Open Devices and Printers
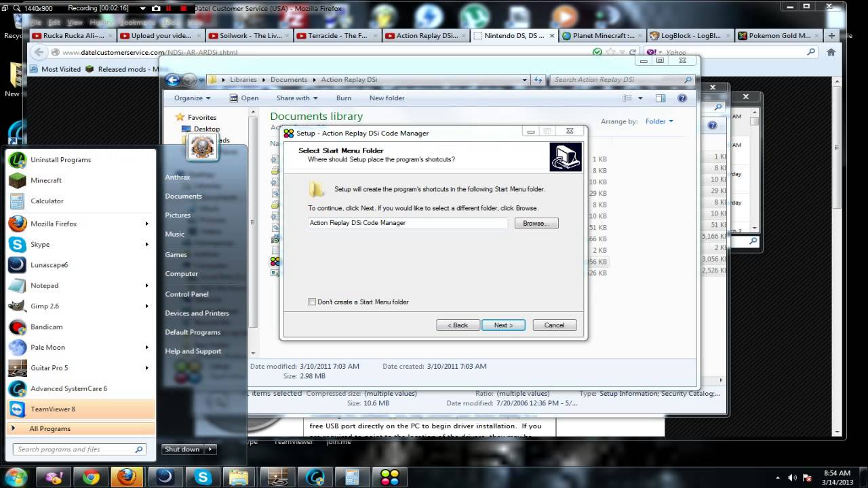868x488 pixels. pyautogui.click(x=197, y=314)
